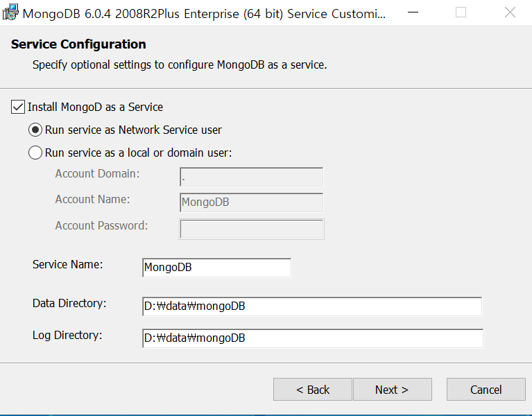This screenshot has height=416, width=532.
Task: Click the Data Directory label
Action: 69,303
